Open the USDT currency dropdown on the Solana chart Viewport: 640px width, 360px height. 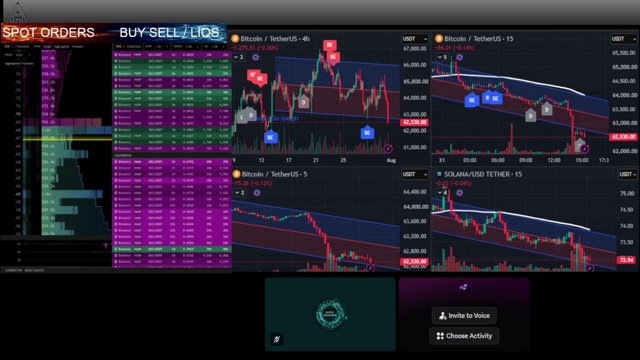(628, 174)
